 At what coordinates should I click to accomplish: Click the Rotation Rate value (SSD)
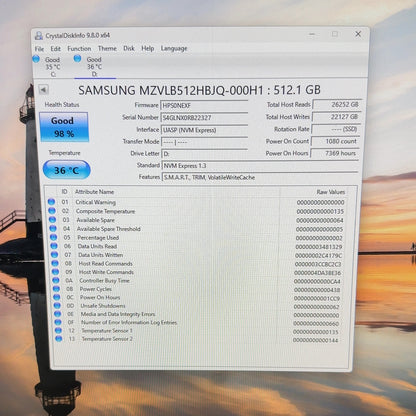click(335, 129)
